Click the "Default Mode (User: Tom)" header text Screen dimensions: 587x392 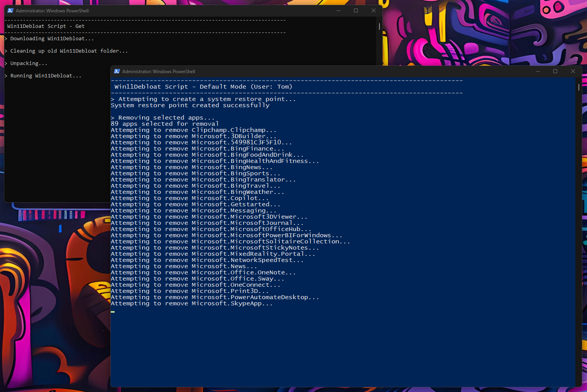coord(245,87)
